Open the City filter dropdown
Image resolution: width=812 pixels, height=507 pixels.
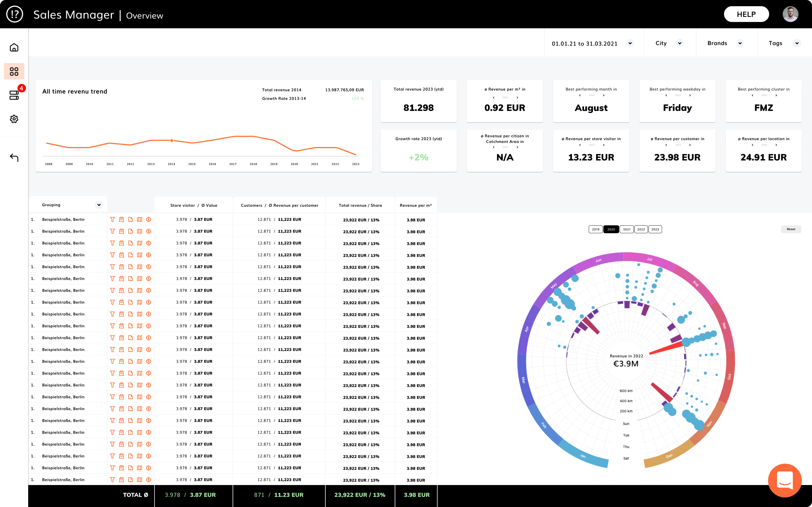tap(679, 43)
